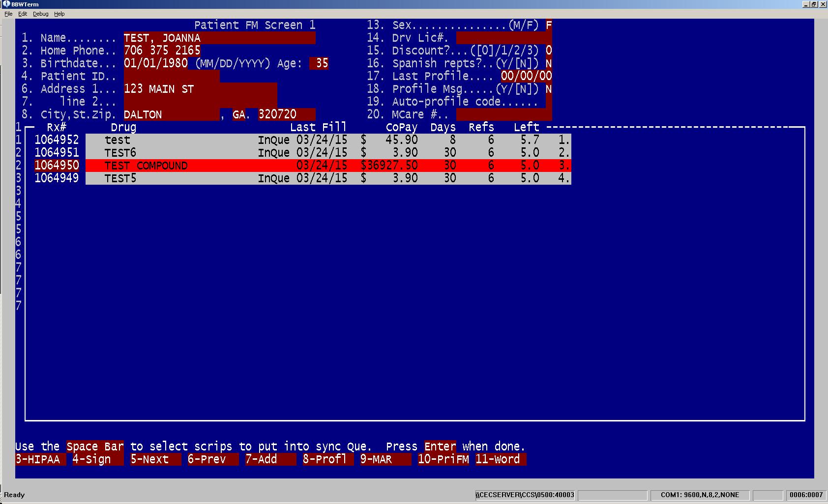Screen dimensions: 828x504
Task: Select highlighted Rx# 1064950
Action: [57, 166]
